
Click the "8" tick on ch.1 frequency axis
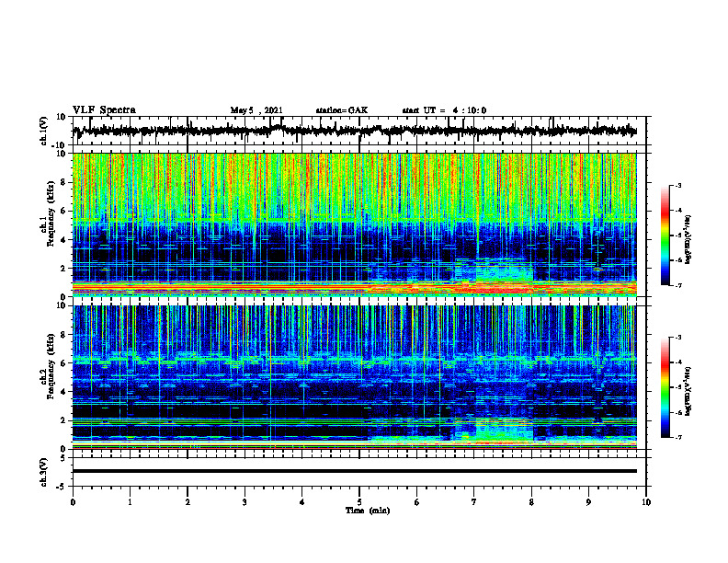(x=64, y=182)
